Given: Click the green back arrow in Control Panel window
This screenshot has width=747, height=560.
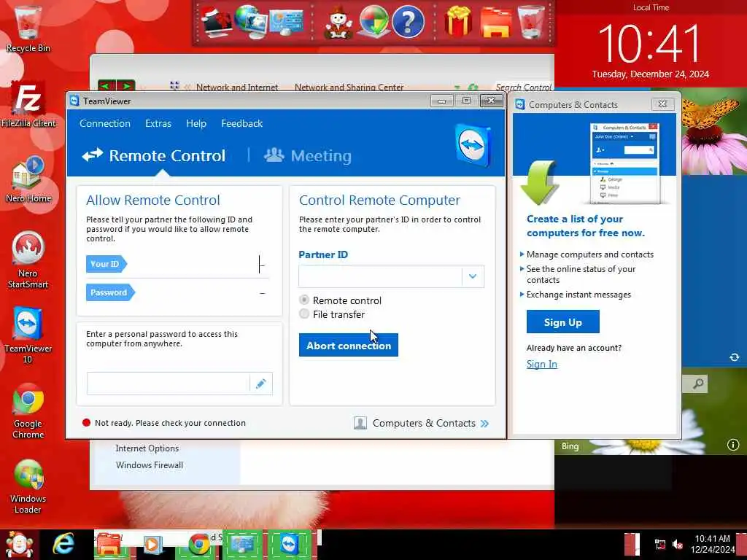Looking at the screenshot, I should pos(107,86).
